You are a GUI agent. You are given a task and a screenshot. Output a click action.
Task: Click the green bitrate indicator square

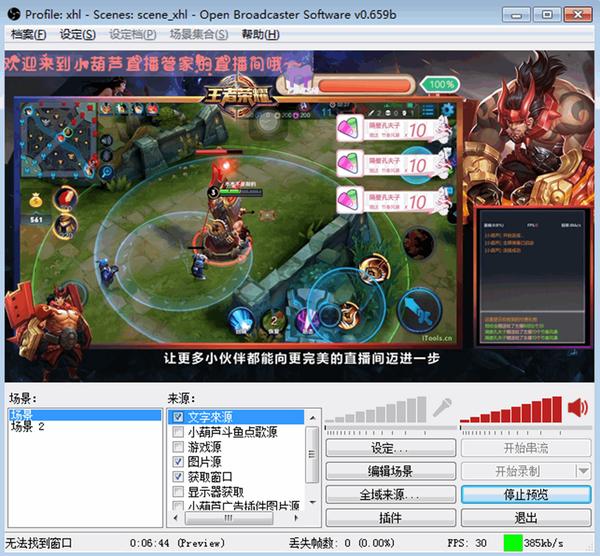point(513,543)
